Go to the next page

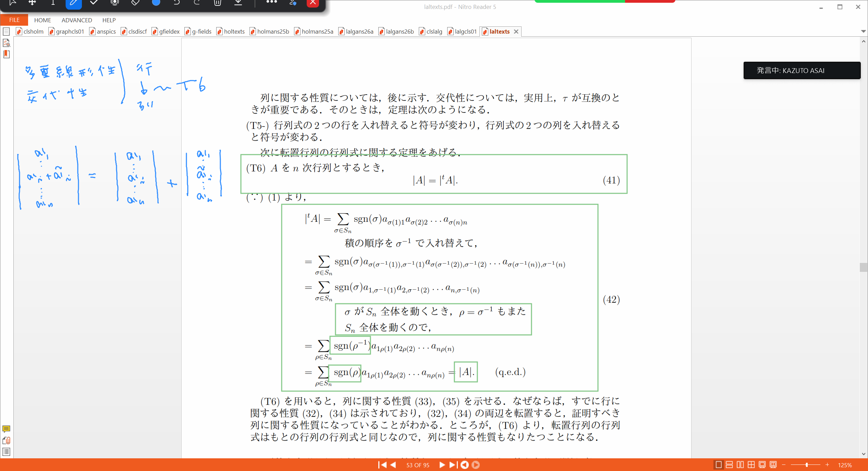[442, 465]
